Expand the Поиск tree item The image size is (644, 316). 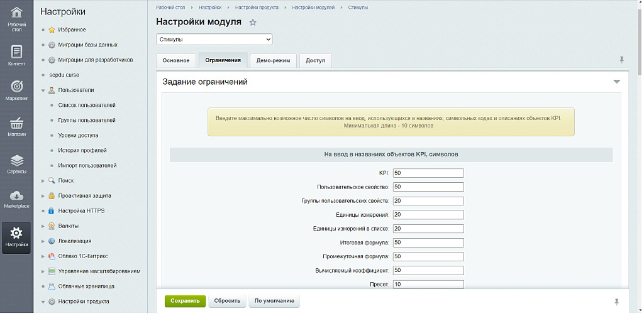[43, 181]
